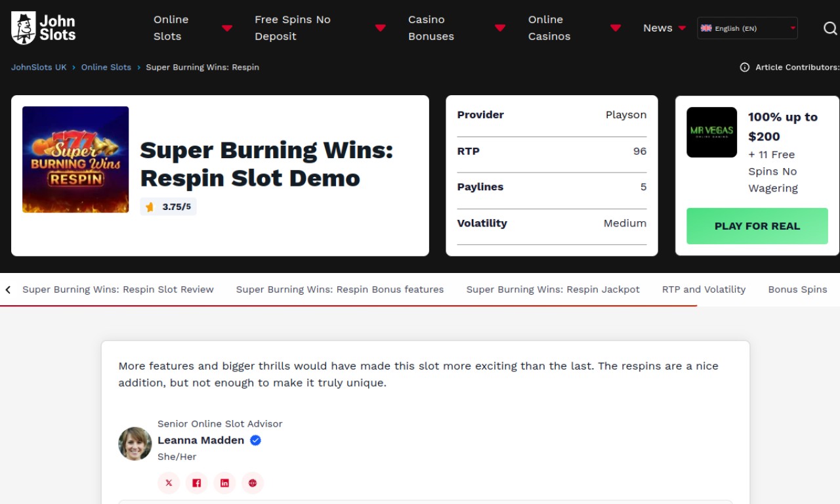Click the 100% up to $200 offer text
This screenshot has height=504, width=840.
pos(783,127)
